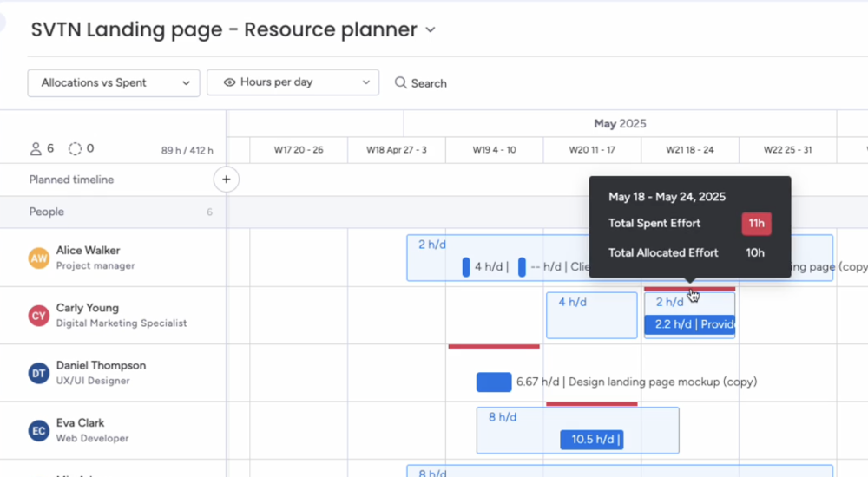Click the dashed circle unassigned icon

(x=76, y=149)
